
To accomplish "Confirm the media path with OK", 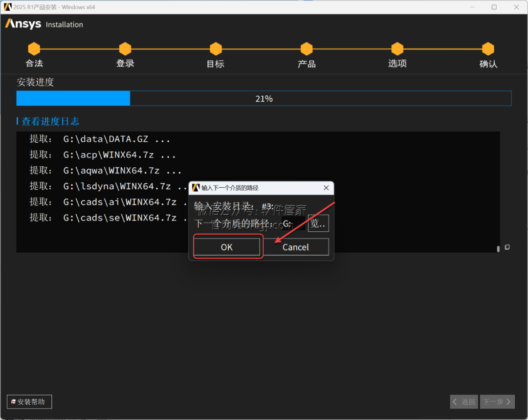I will 227,247.
